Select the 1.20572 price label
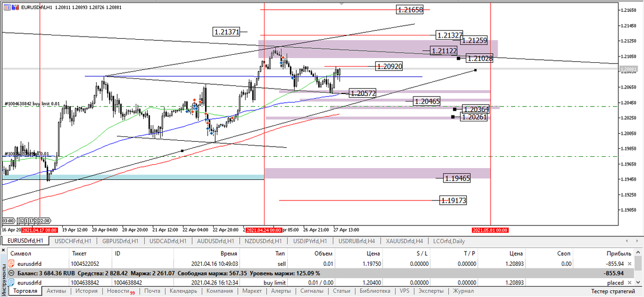Viewport: 644px width, 297px height. 363,93
